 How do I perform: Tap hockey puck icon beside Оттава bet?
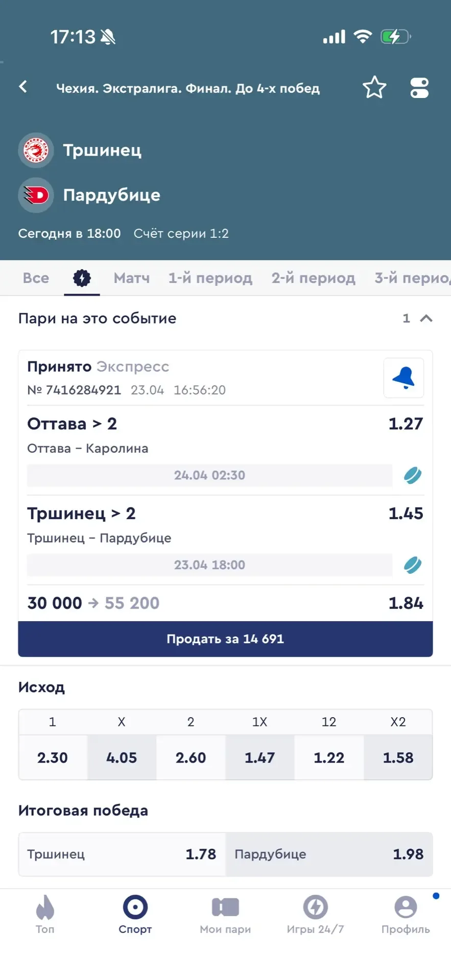click(x=413, y=475)
